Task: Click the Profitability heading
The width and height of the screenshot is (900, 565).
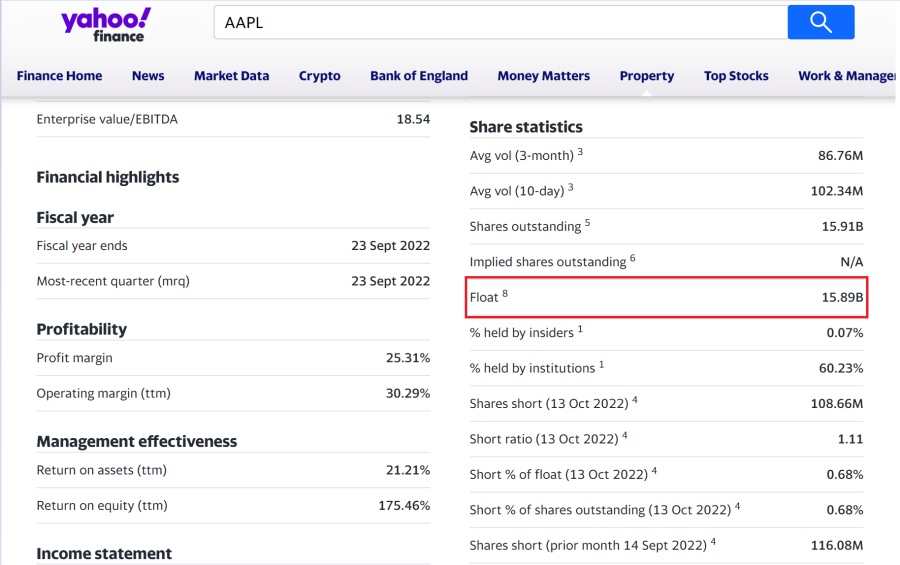Action: click(82, 329)
